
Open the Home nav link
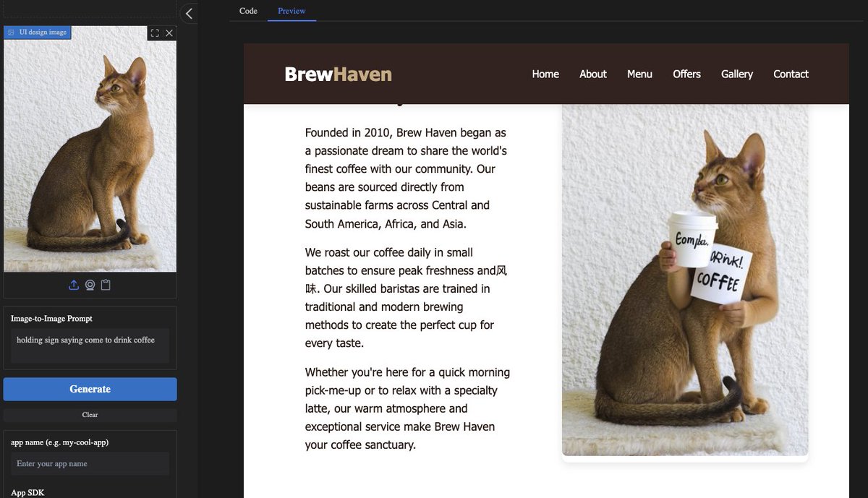pos(545,74)
